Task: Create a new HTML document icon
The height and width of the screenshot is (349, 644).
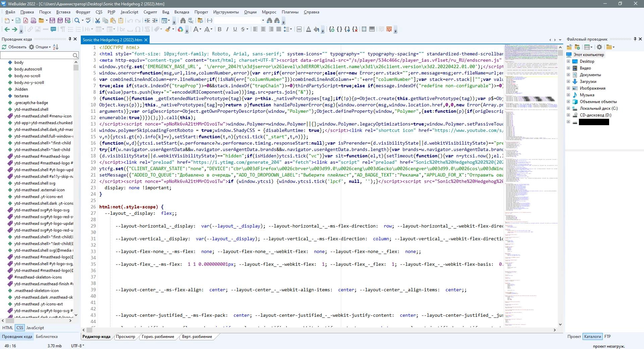Action: pyautogui.click(x=18, y=20)
